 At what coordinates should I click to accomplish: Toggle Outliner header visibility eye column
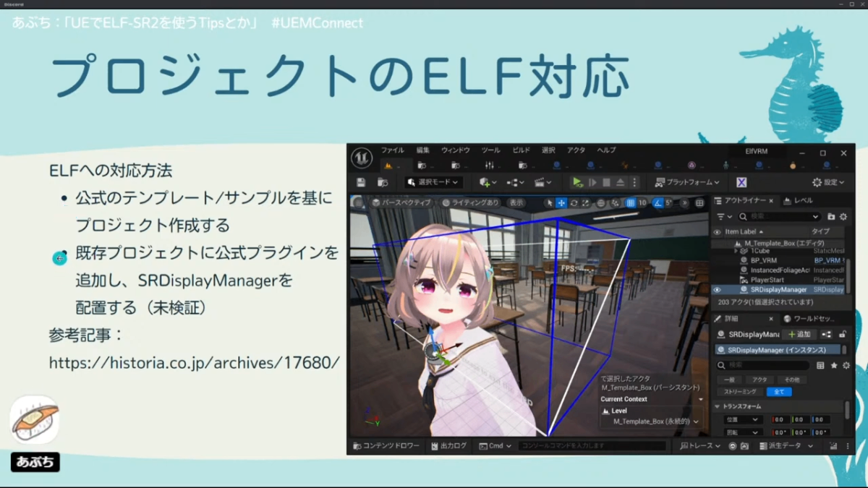point(718,232)
